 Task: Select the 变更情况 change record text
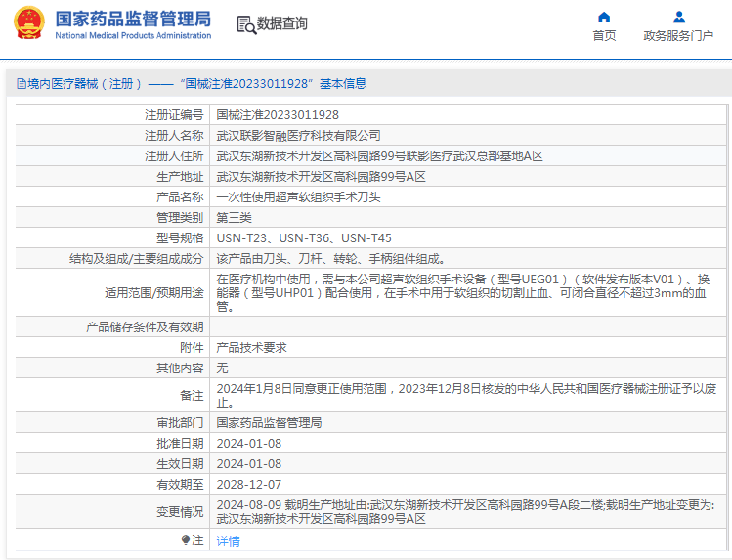(x=465, y=511)
